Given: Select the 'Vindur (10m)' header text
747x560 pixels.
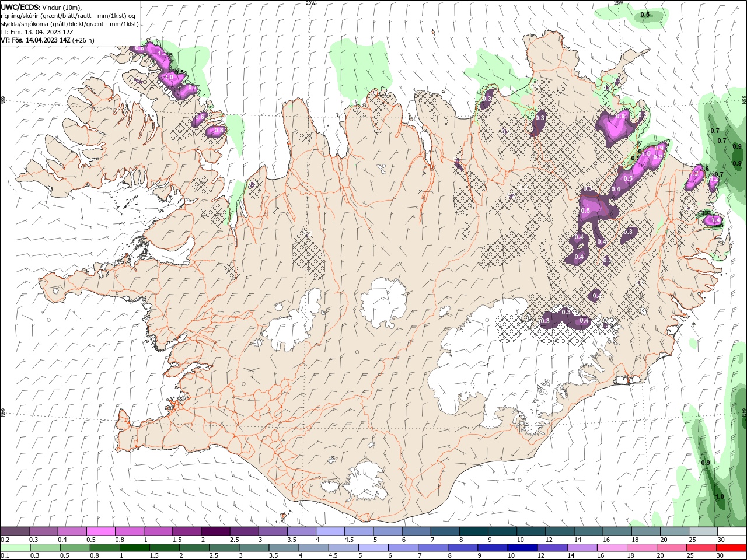Looking at the screenshot, I should click(x=62, y=6).
